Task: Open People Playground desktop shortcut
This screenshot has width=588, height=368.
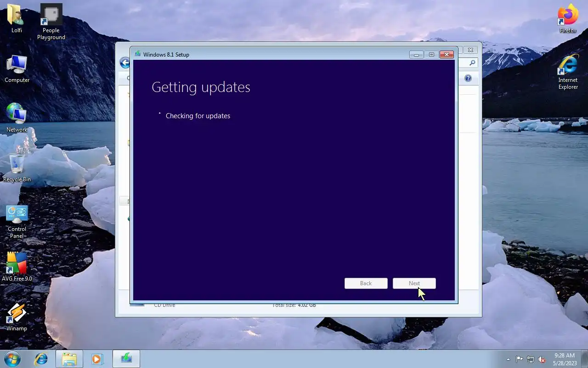Action: 51,22
